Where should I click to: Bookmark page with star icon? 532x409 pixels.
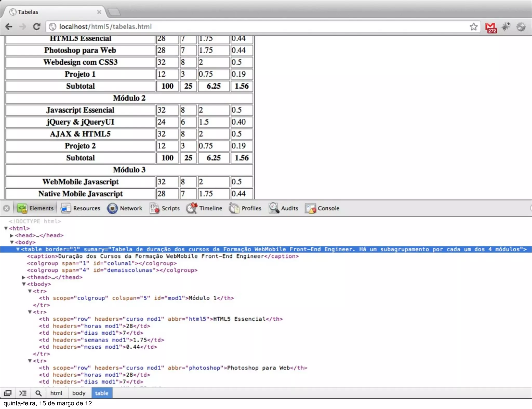473,27
